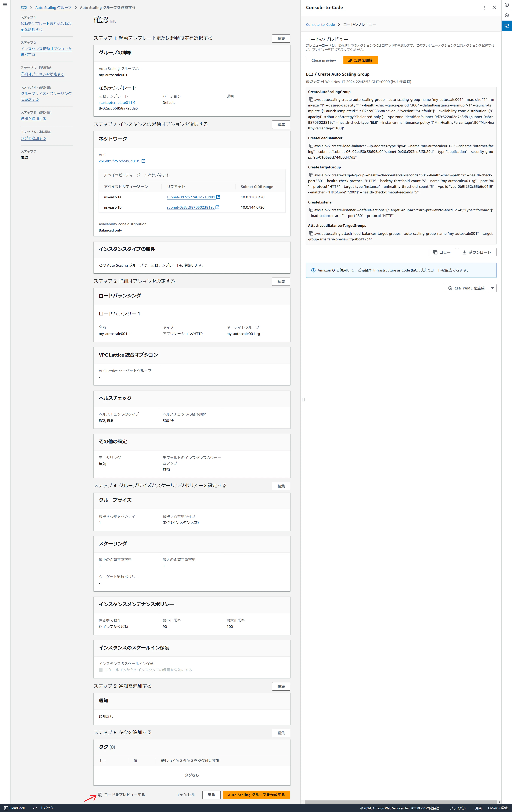512x812 pixels.
Task: Open the info help panel icon
Action: click(x=507, y=5)
